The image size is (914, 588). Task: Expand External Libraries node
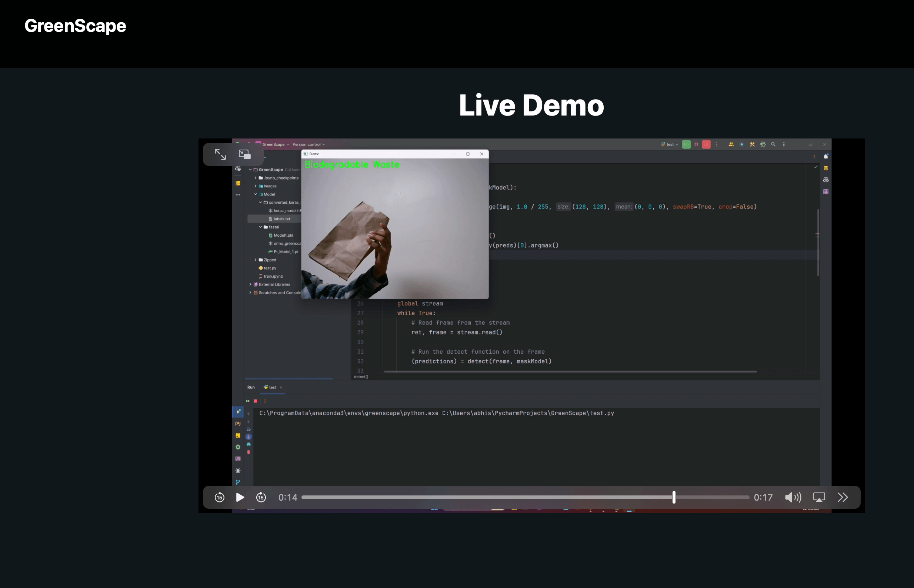pyautogui.click(x=250, y=284)
